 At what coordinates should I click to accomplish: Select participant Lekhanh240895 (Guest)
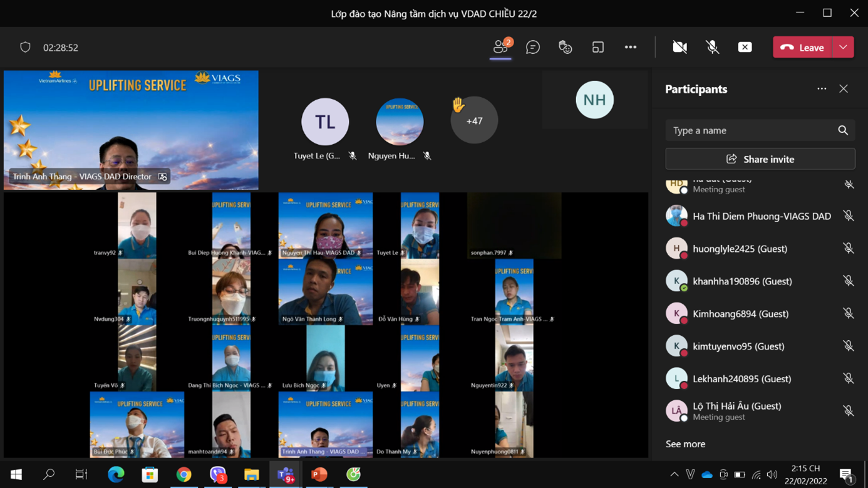(760, 379)
